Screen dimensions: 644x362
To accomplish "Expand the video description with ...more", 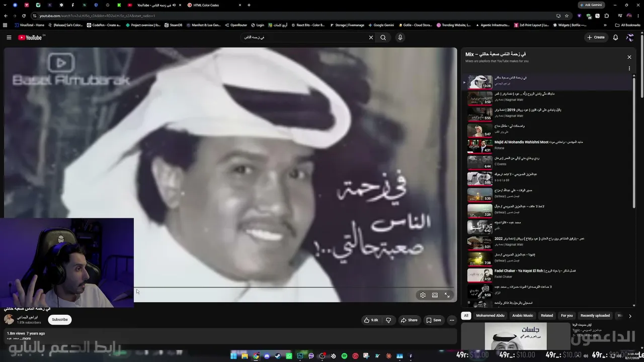I will pos(25,338).
